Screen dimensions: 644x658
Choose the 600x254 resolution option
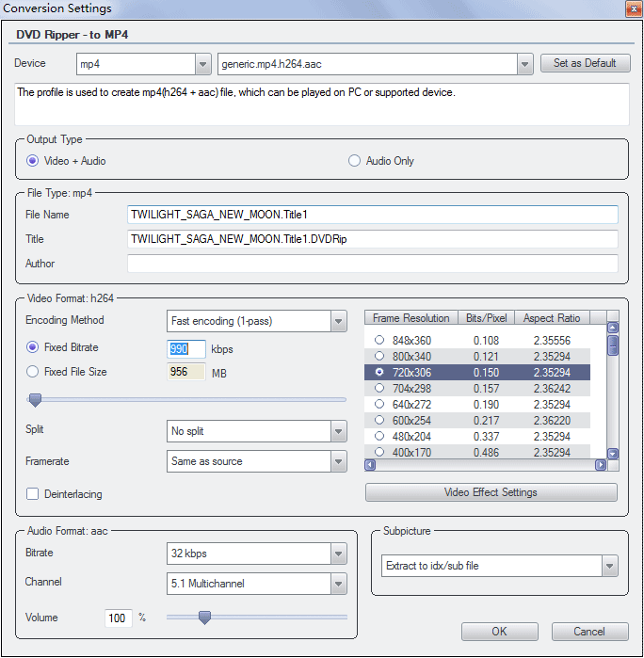(x=379, y=420)
